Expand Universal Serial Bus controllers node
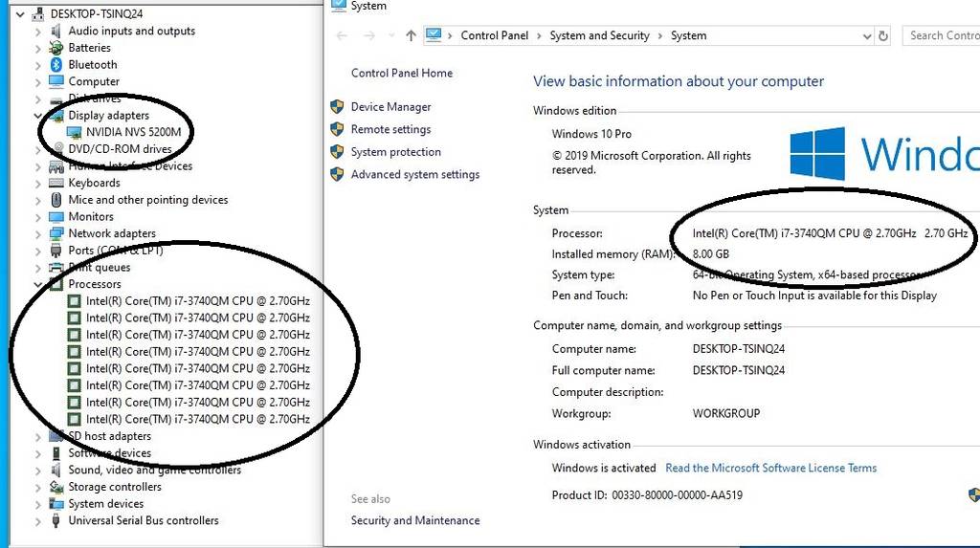The height and width of the screenshot is (548, 980). pos(38,520)
